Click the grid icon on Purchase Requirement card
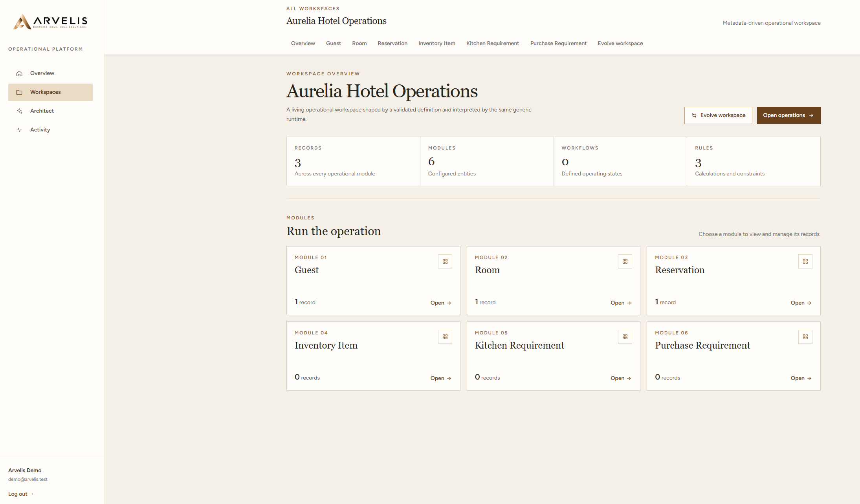Screen dimensions: 860x504 coord(805,337)
